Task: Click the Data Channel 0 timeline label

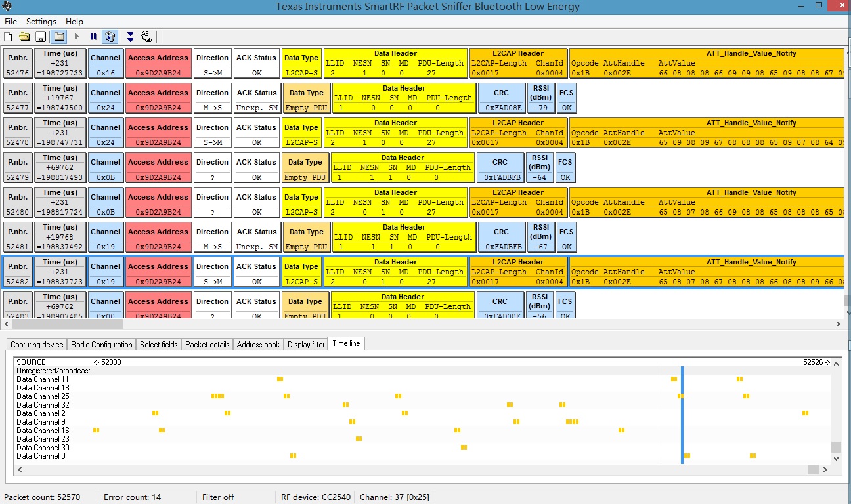Action: click(41, 456)
